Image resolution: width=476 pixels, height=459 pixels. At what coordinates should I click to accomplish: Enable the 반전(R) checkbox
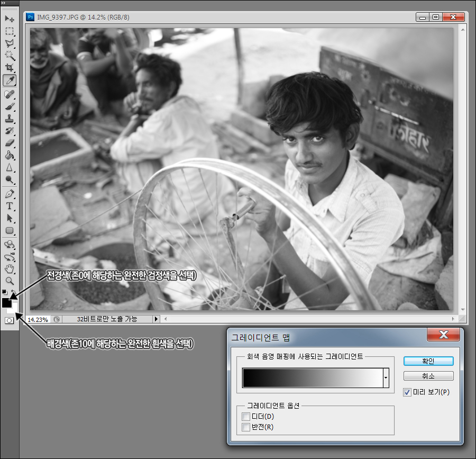coord(246,427)
